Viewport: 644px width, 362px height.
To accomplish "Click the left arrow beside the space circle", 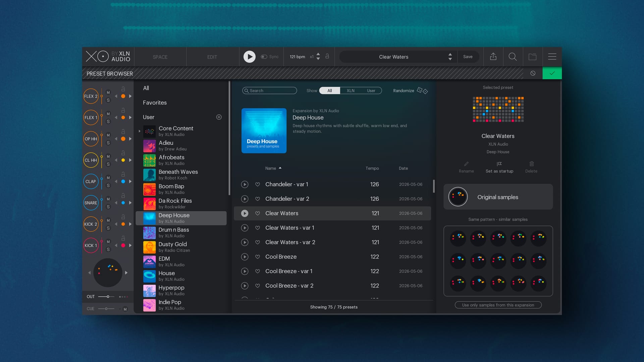I will pos(89,273).
